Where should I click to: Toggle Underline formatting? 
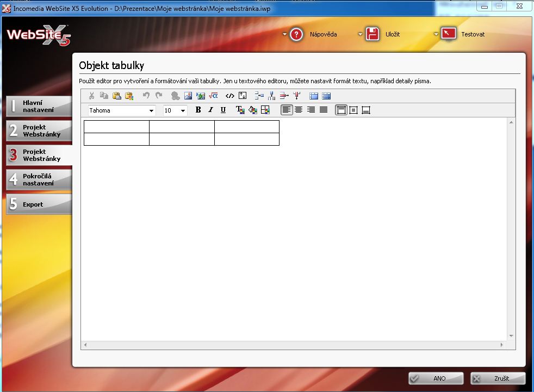coord(223,110)
